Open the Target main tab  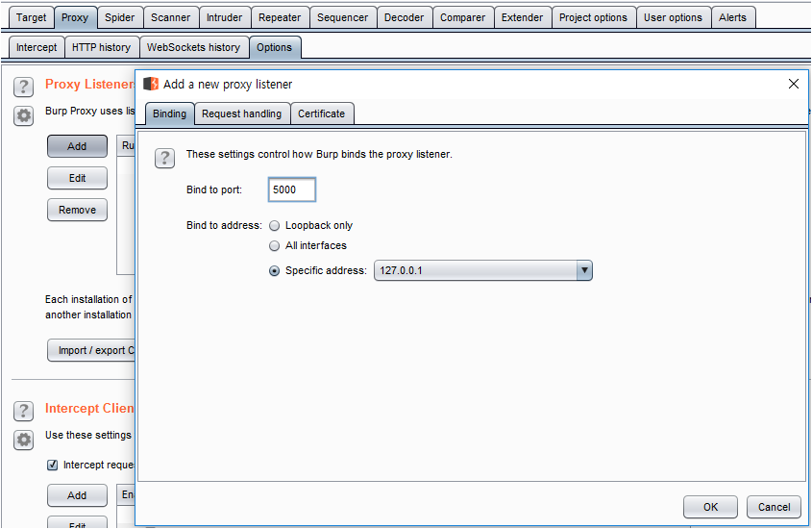[x=31, y=17]
